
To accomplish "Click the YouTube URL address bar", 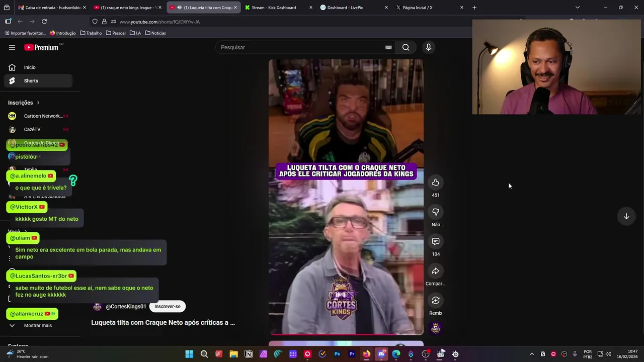I will 159,22.
